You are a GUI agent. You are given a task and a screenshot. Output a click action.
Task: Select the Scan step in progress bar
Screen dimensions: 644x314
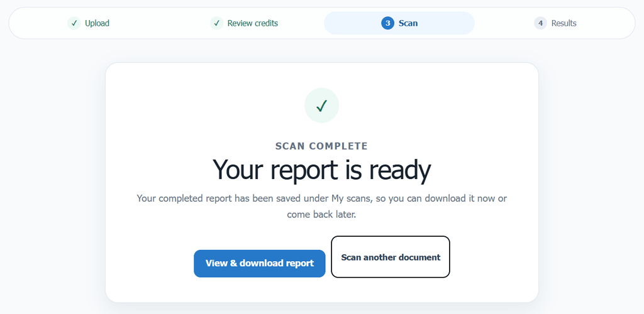tap(399, 23)
